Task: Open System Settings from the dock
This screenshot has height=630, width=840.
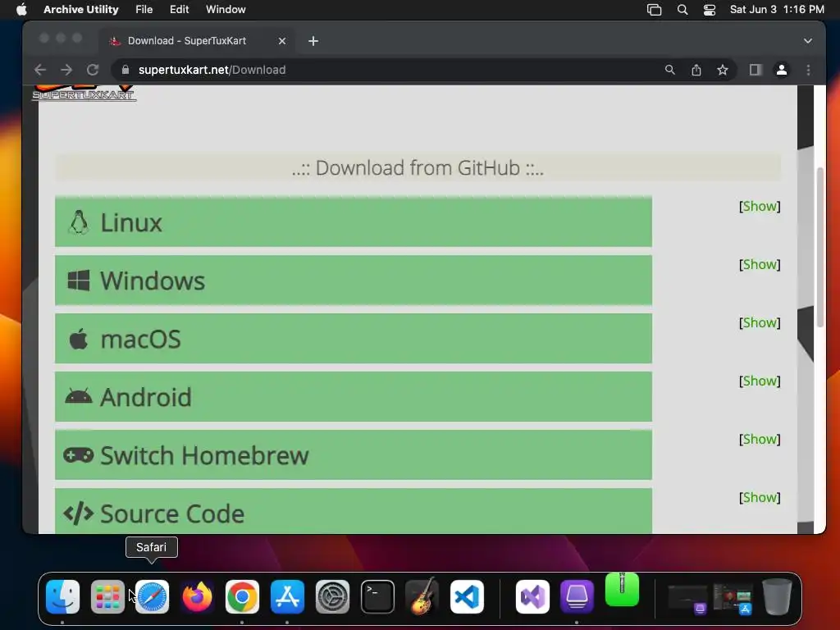Action: pos(332,597)
